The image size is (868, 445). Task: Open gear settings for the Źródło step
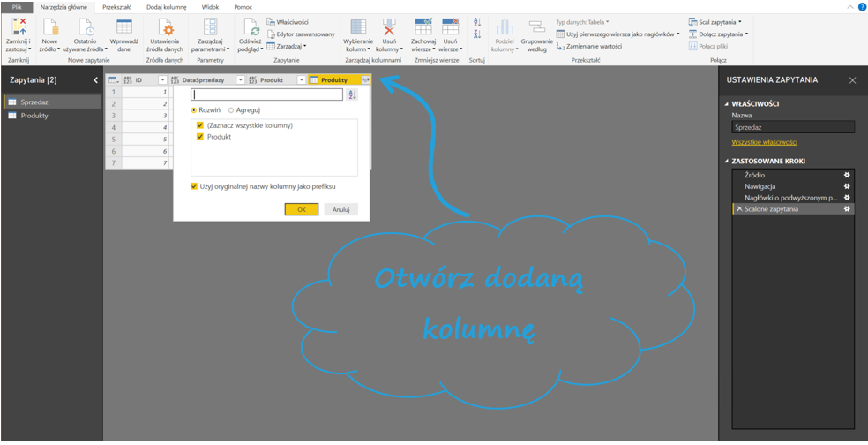pos(847,176)
